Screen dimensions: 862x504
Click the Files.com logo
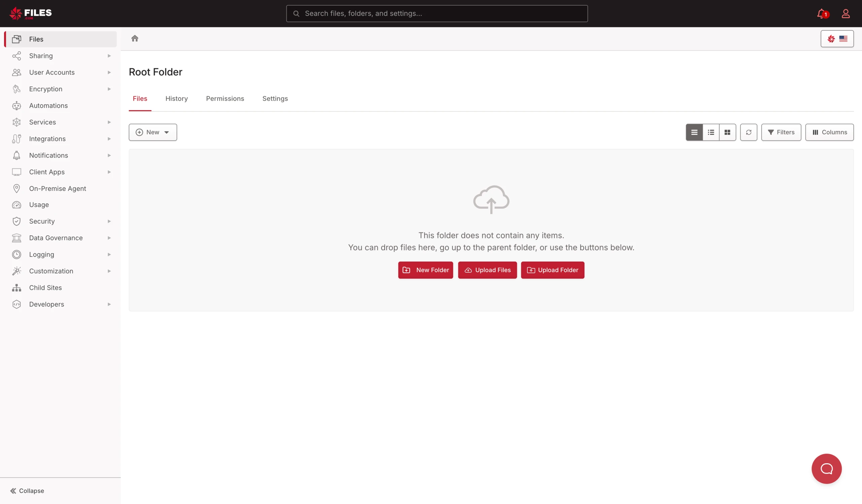pyautogui.click(x=30, y=13)
